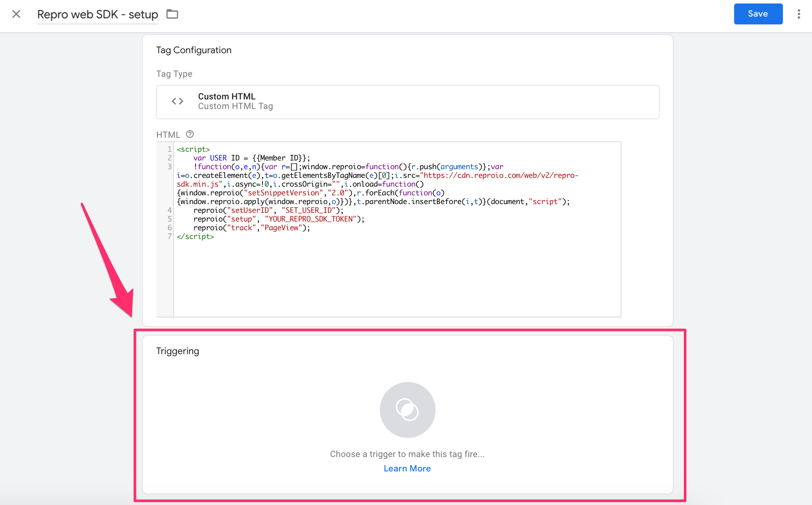The height and width of the screenshot is (505, 812).
Task: Click the {{Member ID}} variable in code
Action: [x=279, y=158]
